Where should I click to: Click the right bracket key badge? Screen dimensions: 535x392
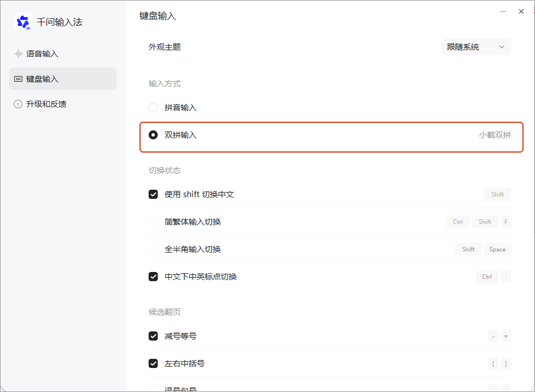(506, 363)
